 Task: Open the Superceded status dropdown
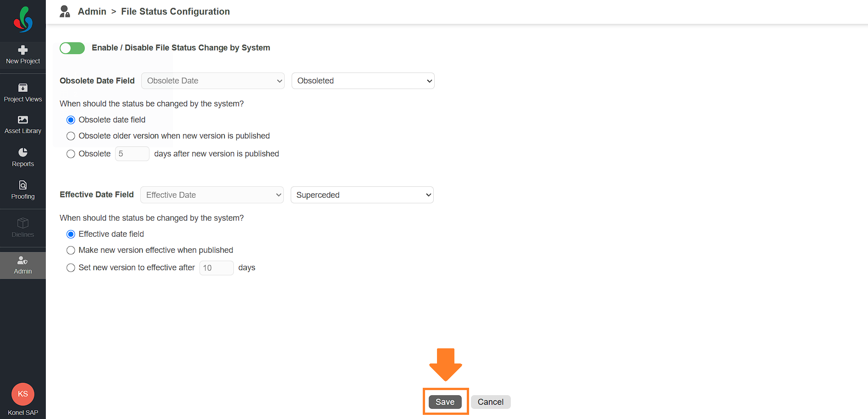[x=362, y=195]
